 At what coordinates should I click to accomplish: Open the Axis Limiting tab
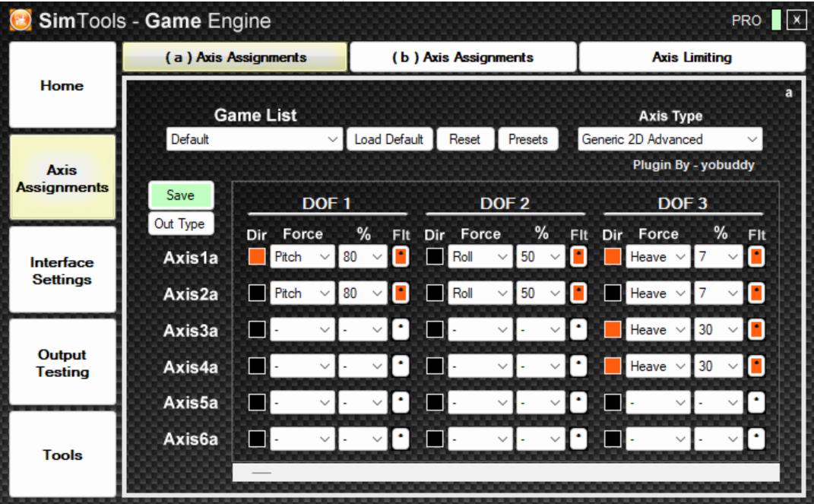pyautogui.click(x=692, y=56)
